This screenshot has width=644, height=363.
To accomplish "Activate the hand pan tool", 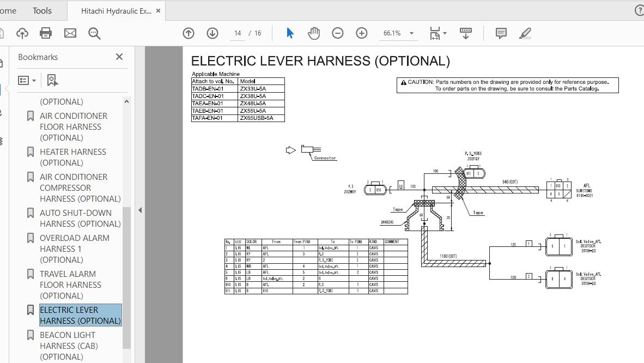I will click(x=314, y=33).
